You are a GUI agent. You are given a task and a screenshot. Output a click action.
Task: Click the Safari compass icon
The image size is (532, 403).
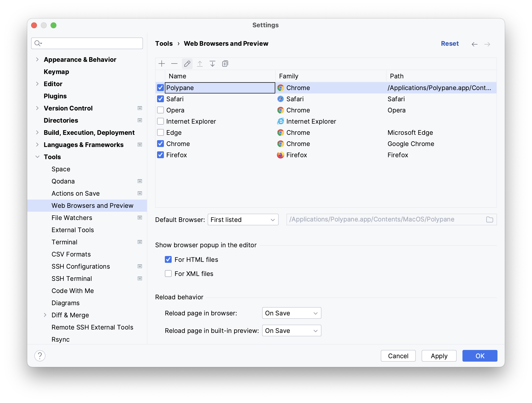coord(281,99)
